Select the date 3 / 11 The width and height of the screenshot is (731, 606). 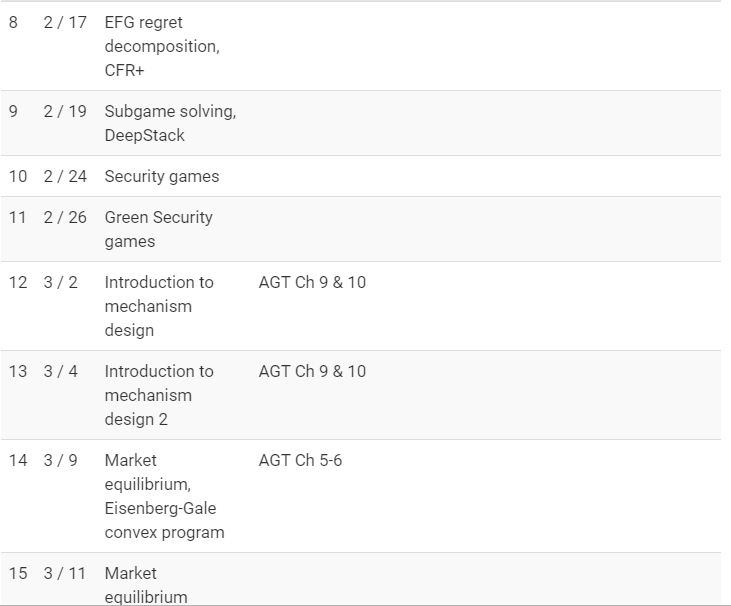coord(65,573)
